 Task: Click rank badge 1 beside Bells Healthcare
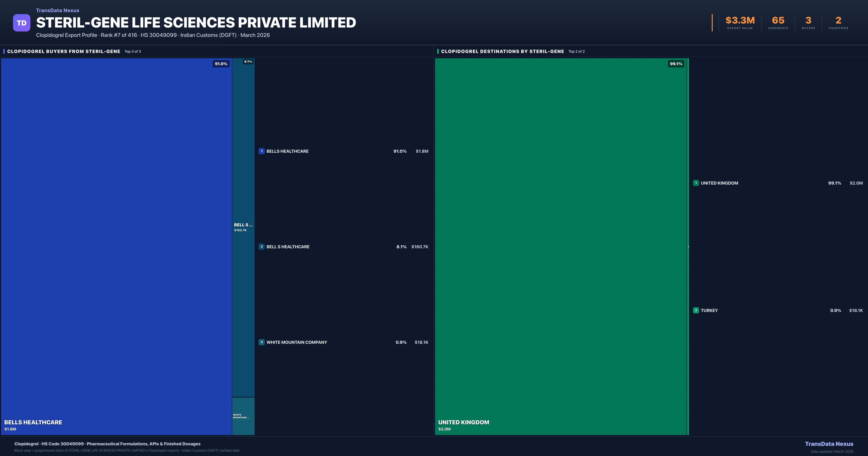tap(261, 151)
